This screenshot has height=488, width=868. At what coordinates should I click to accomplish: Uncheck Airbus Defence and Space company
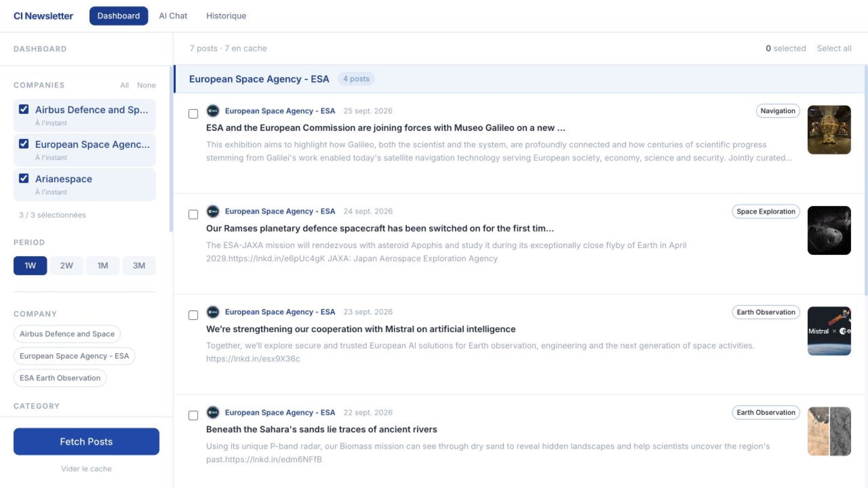pos(24,109)
